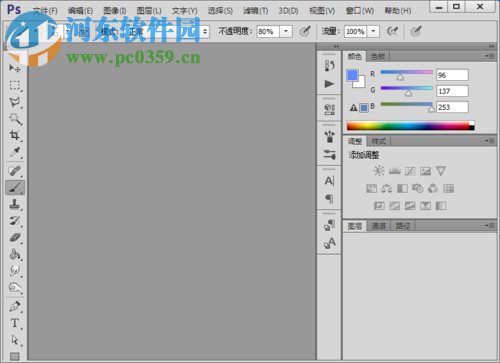The image size is (500, 363).
Task: Select the Clone Stamp tool
Action: pyautogui.click(x=15, y=204)
